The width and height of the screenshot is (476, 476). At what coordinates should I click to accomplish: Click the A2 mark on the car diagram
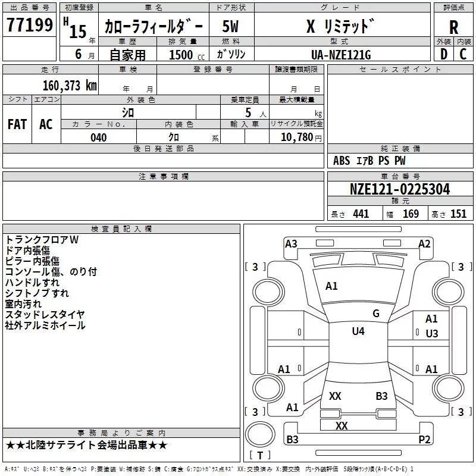coord(424,243)
